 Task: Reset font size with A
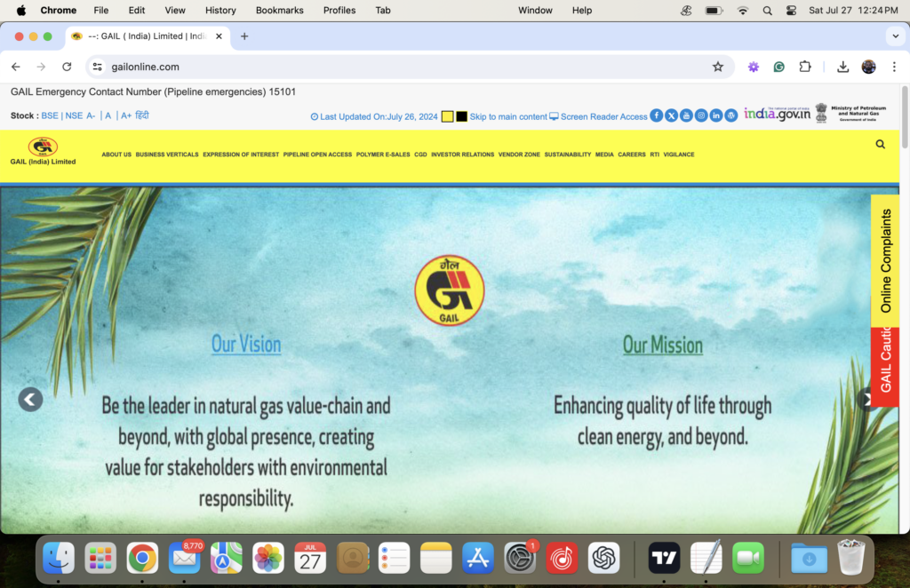[x=108, y=115]
